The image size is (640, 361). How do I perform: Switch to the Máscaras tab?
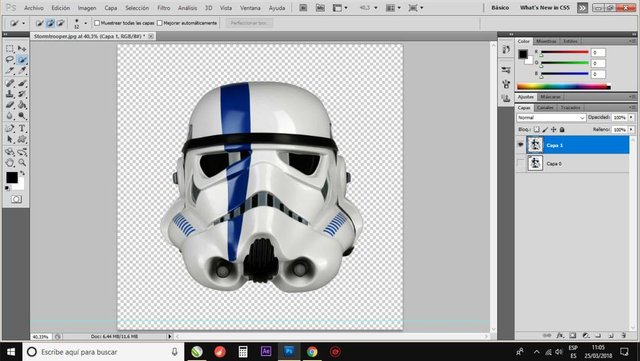(550, 97)
